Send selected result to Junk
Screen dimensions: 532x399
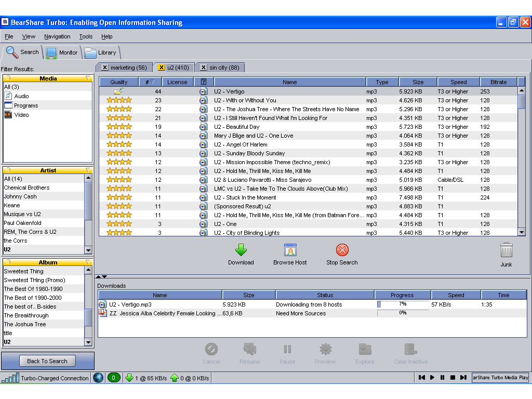coord(506,255)
